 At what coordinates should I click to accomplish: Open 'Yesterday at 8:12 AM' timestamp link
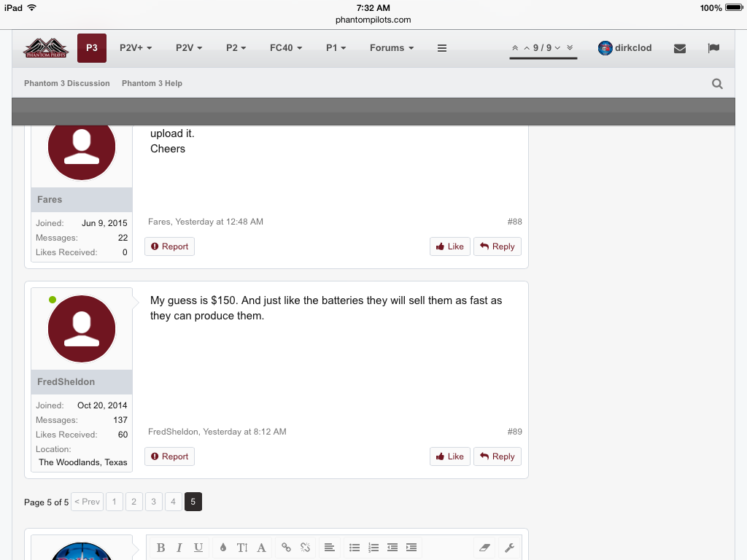[x=245, y=432]
